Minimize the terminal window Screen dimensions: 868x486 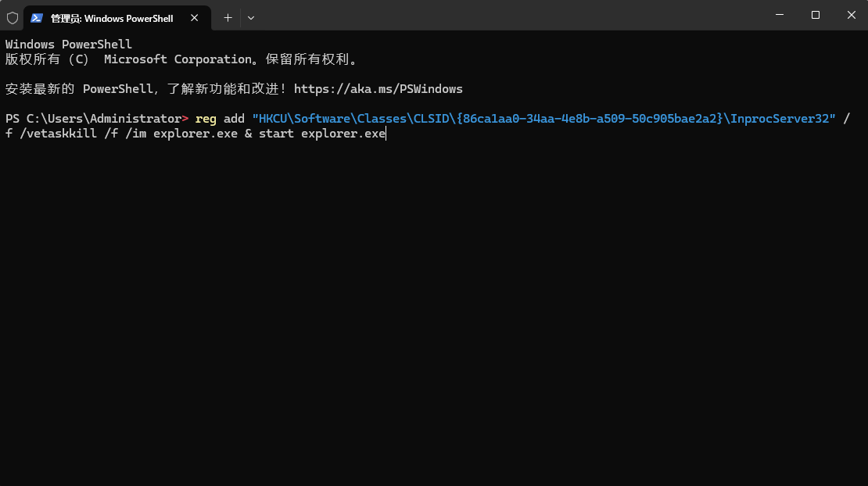[x=780, y=15]
